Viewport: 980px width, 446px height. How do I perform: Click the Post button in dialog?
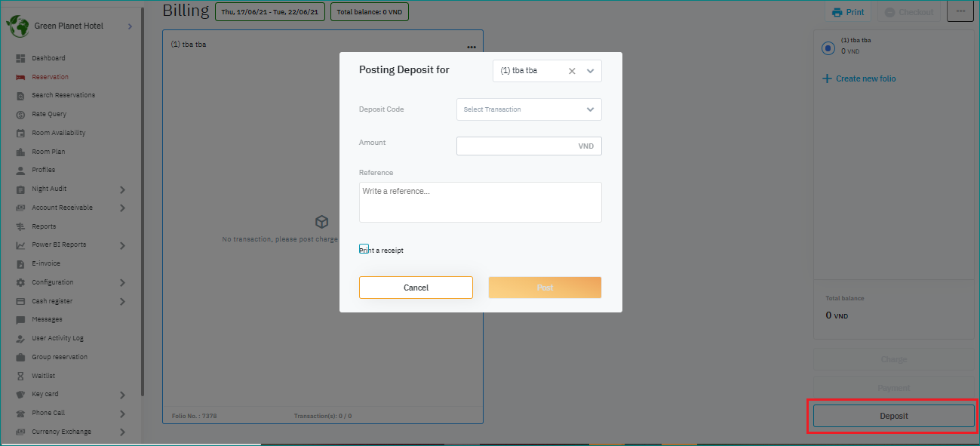(x=545, y=288)
